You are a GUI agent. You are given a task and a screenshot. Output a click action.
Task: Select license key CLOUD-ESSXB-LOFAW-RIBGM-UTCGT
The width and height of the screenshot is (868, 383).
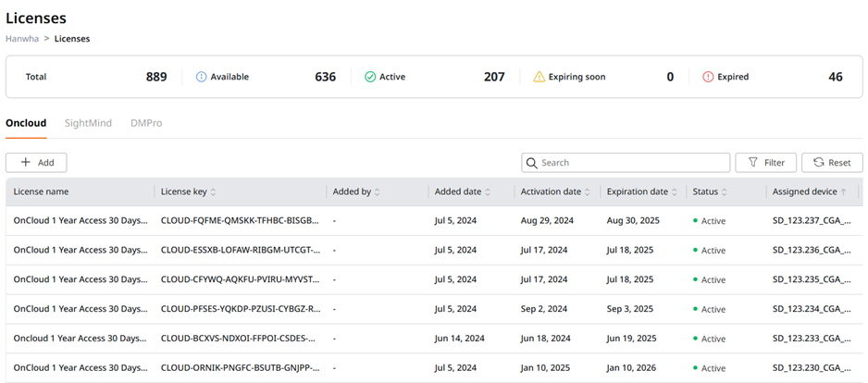pos(241,250)
